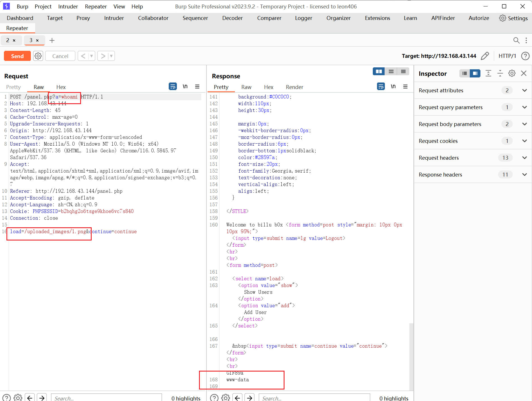Dock Inspector to the left
Image resolution: width=532 pixels, height=401 pixels.
coord(464,73)
